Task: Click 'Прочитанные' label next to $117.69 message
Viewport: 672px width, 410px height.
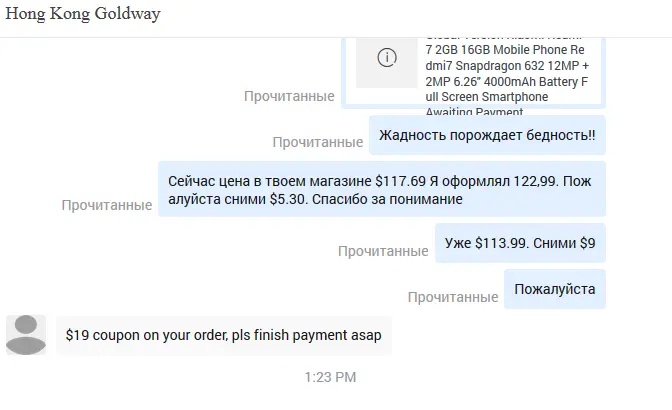Action: pos(107,205)
